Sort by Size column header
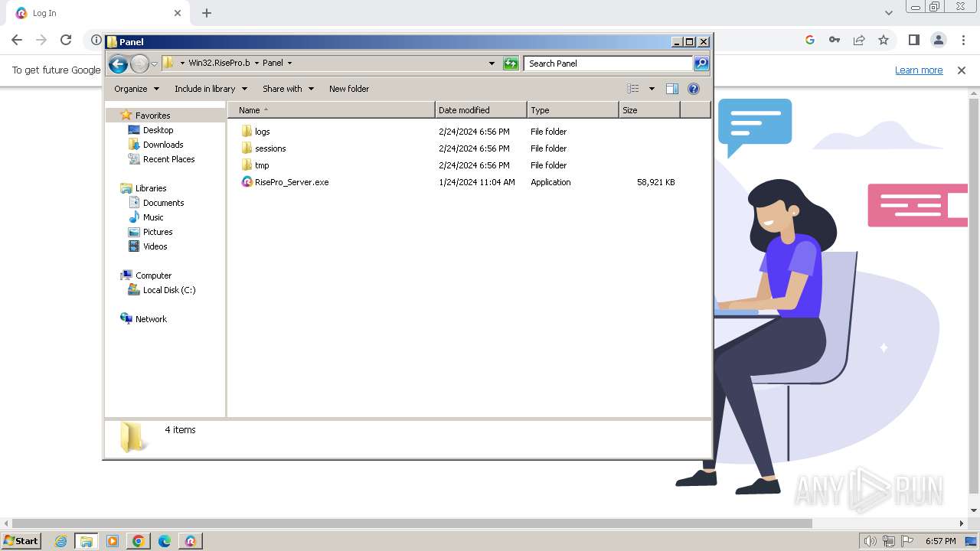The height and width of the screenshot is (551, 980). tap(649, 110)
